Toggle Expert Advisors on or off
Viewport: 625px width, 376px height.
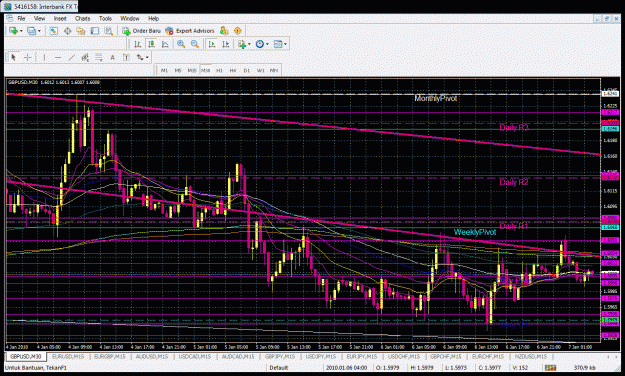point(190,31)
